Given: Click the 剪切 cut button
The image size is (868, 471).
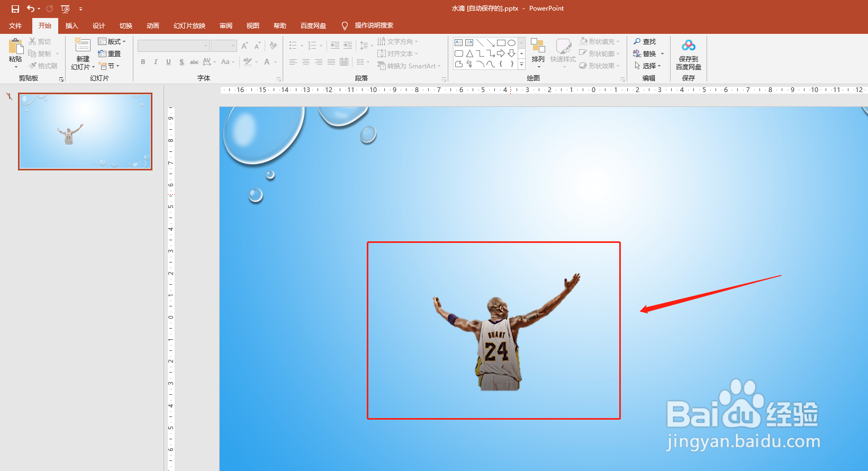Looking at the screenshot, I should pyautogui.click(x=40, y=41).
